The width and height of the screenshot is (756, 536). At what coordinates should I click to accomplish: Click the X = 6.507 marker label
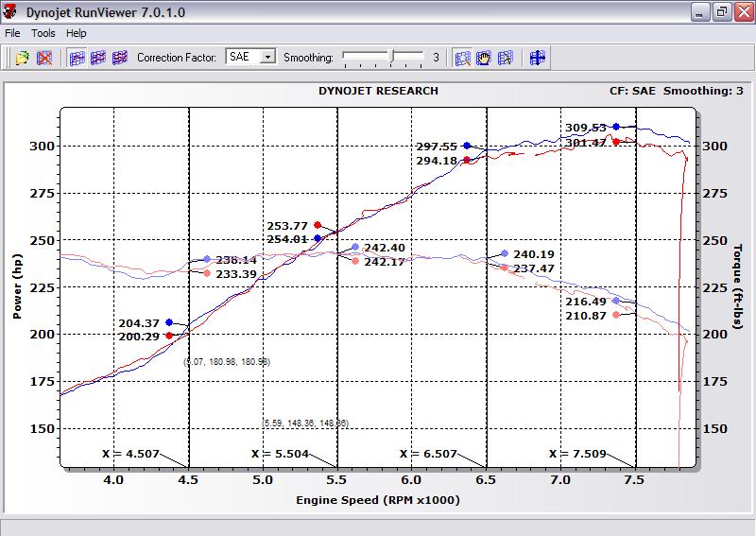(428, 454)
